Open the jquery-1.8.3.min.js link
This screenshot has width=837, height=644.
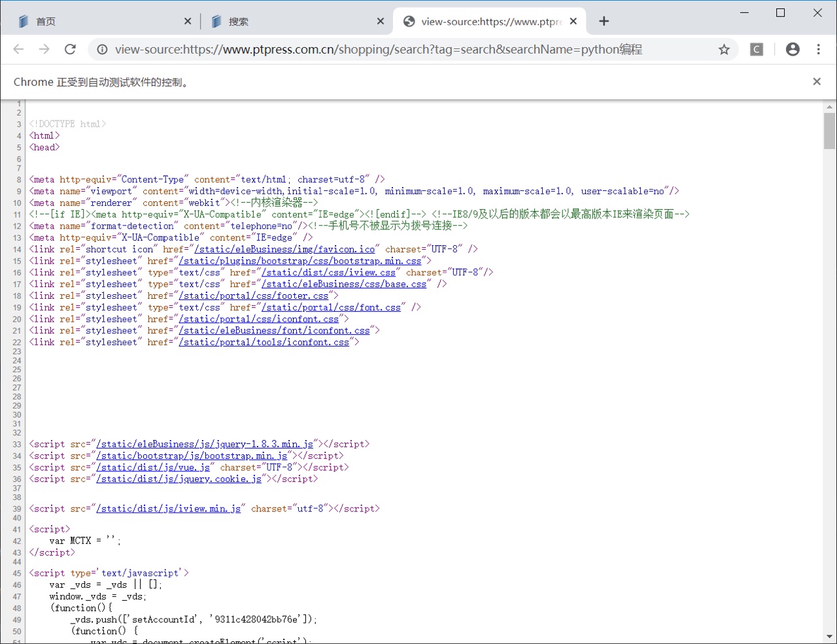pyautogui.click(x=205, y=444)
